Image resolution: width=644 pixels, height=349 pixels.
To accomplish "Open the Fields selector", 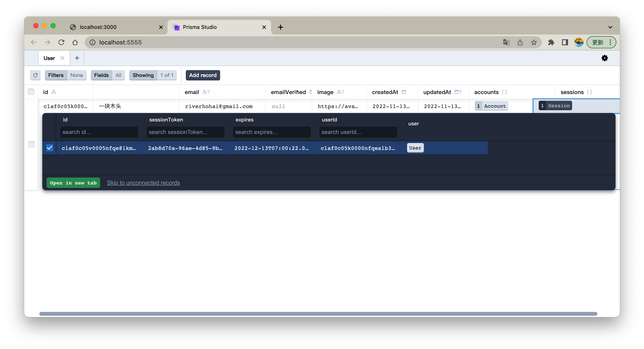I will (x=108, y=75).
